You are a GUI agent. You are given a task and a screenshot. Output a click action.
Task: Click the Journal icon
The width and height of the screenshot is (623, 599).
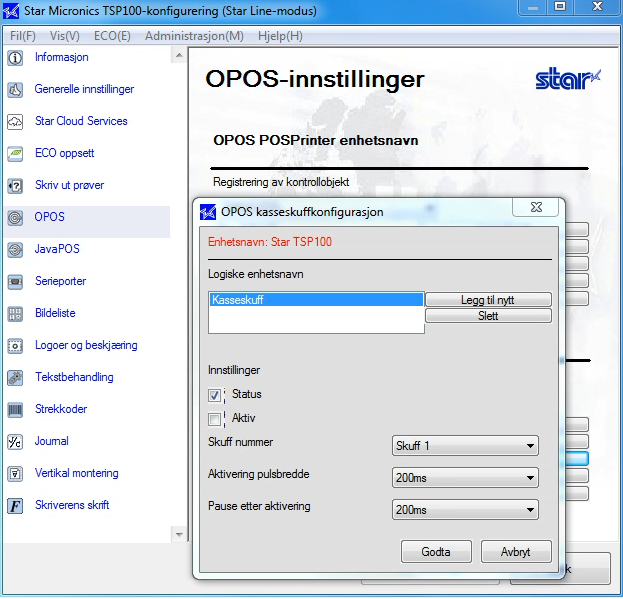click(x=15, y=442)
